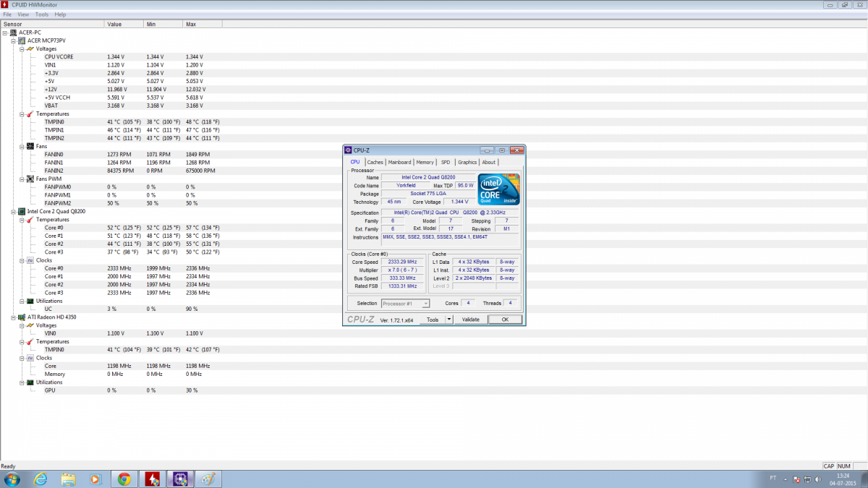
Task: Click the Utilizations icon under ATI Radeon HD 4350
Action: click(30, 382)
